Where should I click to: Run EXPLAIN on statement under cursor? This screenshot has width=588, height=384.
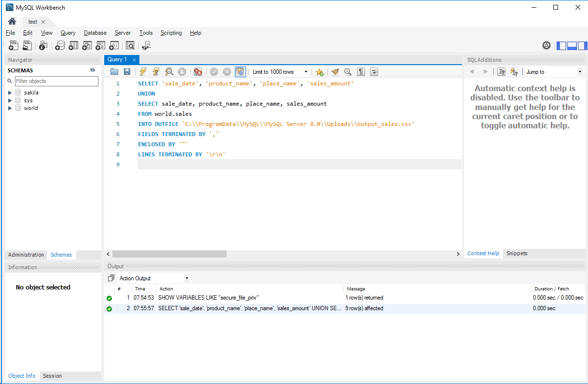tap(169, 72)
